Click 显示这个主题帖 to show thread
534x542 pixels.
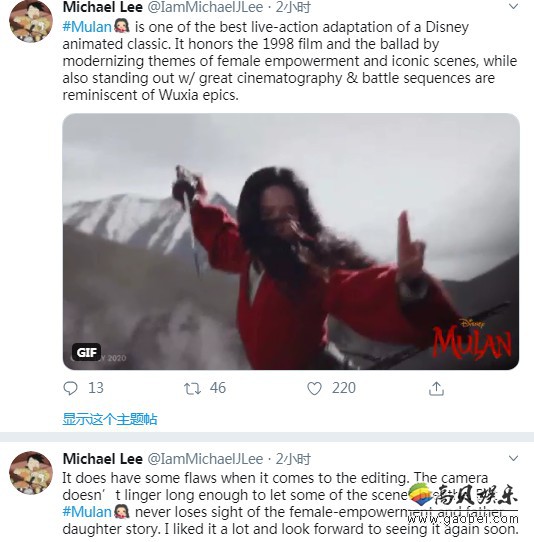click(x=110, y=419)
